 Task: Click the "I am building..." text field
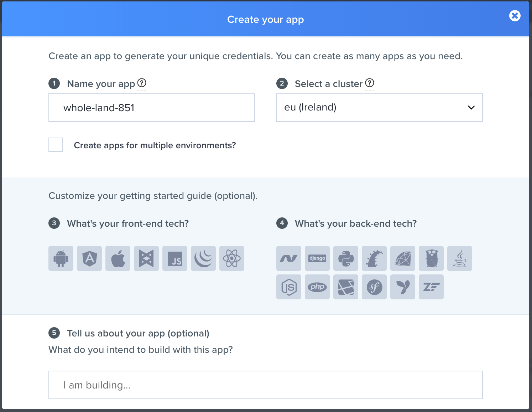(x=265, y=385)
